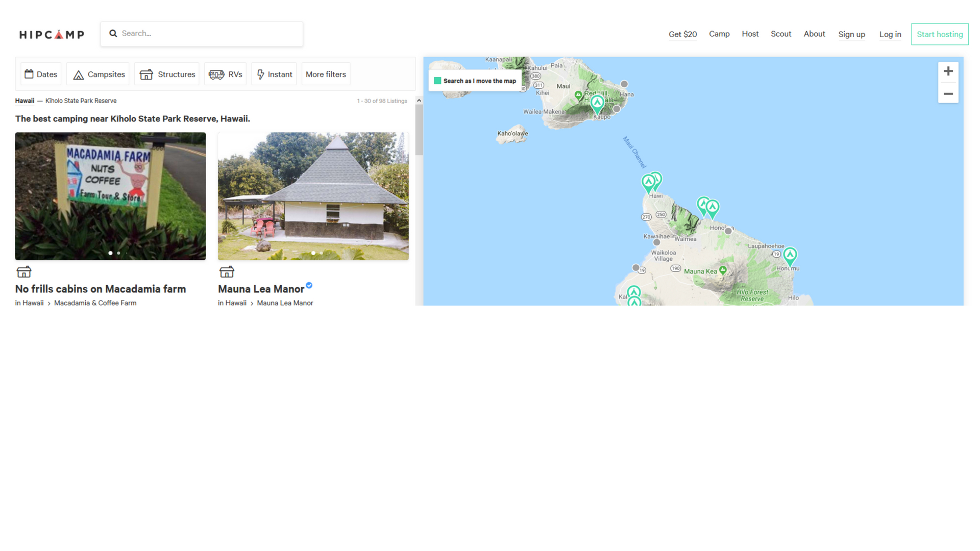Click structure icon under Macadamia farm photo

[24, 271]
